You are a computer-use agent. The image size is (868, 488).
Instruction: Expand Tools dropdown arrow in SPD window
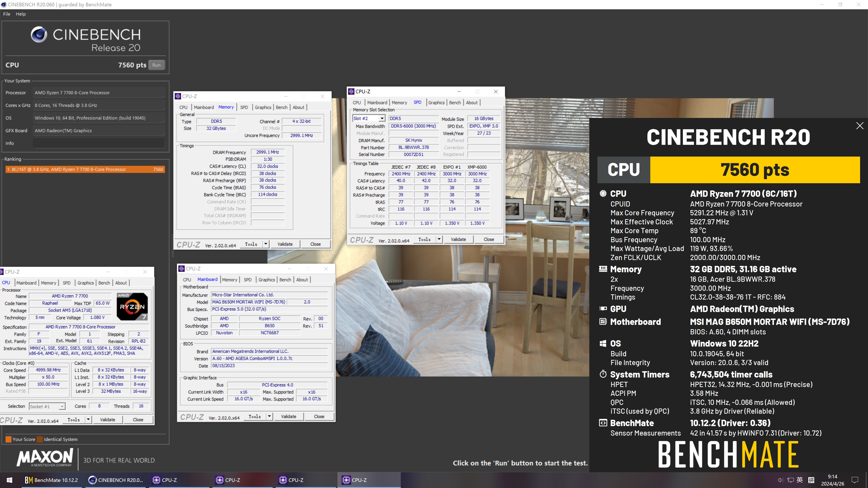[x=439, y=239]
